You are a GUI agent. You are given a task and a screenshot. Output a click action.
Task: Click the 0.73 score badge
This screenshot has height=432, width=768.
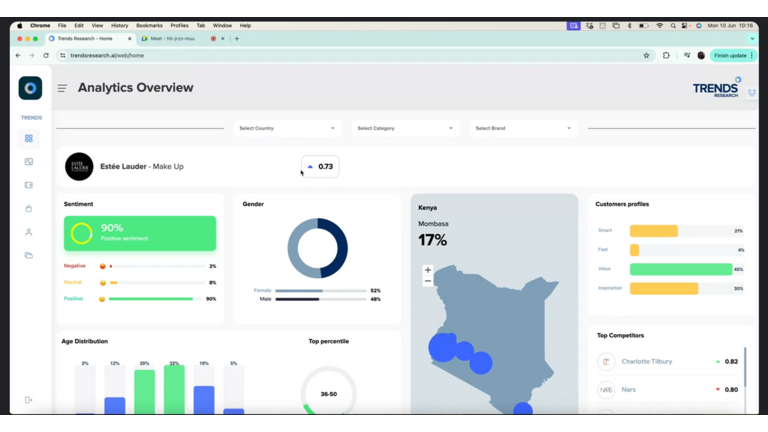320,167
